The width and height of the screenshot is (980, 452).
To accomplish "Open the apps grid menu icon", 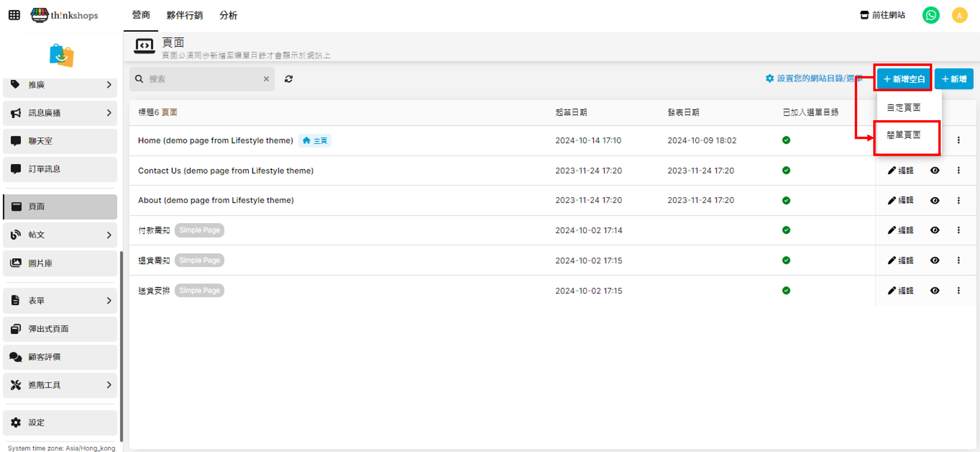I will [14, 15].
